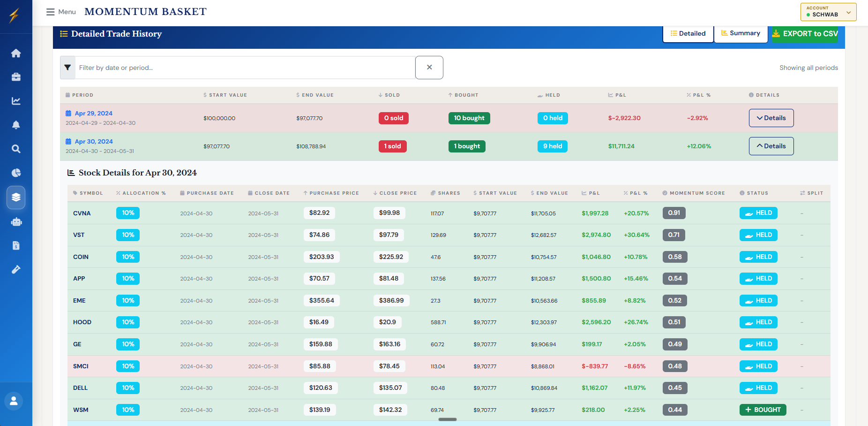Open the line chart sidebar icon

coord(16,101)
